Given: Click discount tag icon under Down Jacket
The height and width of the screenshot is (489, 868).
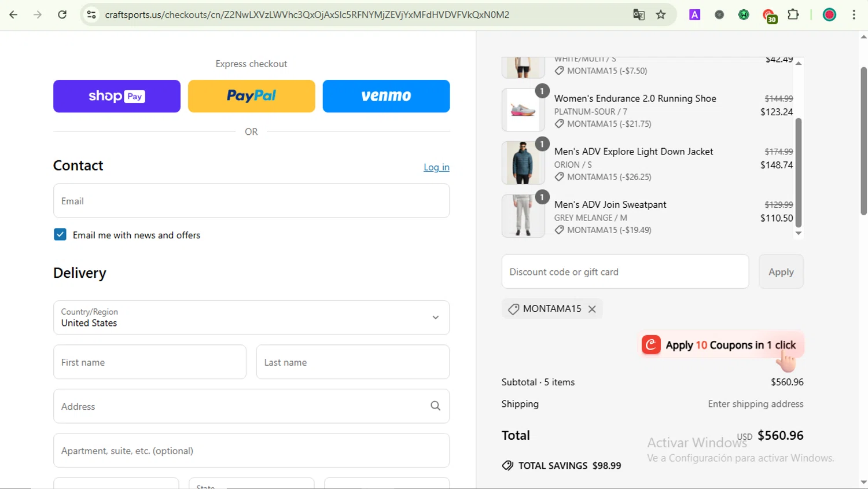Looking at the screenshot, I should pyautogui.click(x=559, y=177).
